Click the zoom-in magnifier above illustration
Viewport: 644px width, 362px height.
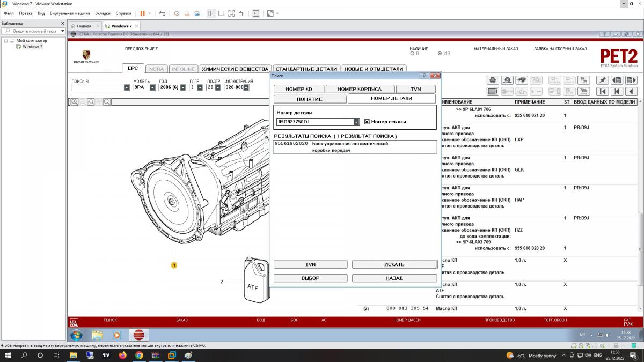[75, 102]
